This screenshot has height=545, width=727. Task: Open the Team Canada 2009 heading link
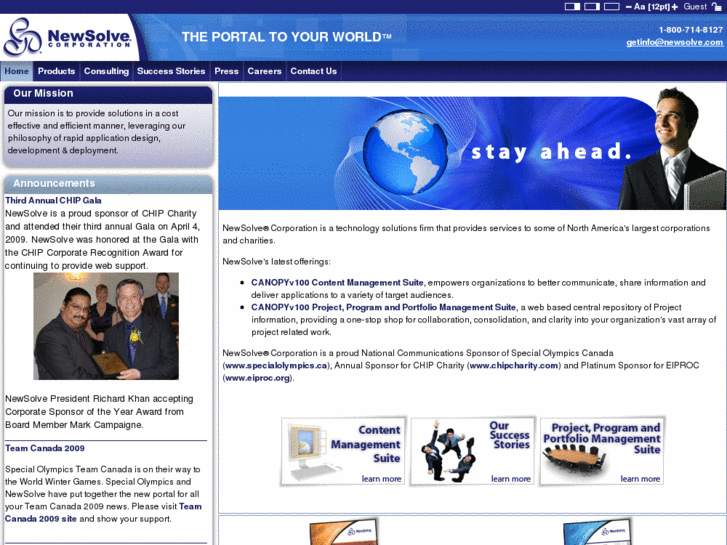click(x=45, y=448)
